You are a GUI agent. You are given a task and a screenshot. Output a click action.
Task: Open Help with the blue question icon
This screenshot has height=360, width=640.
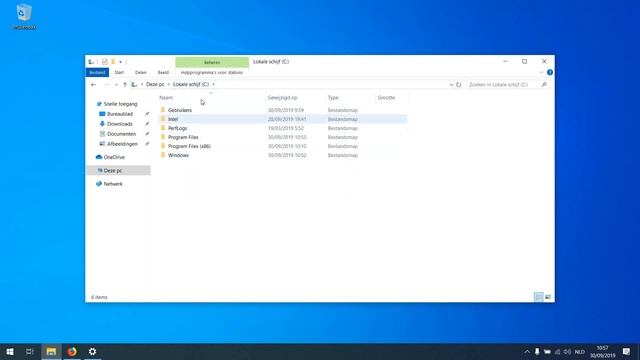pos(550,72)
